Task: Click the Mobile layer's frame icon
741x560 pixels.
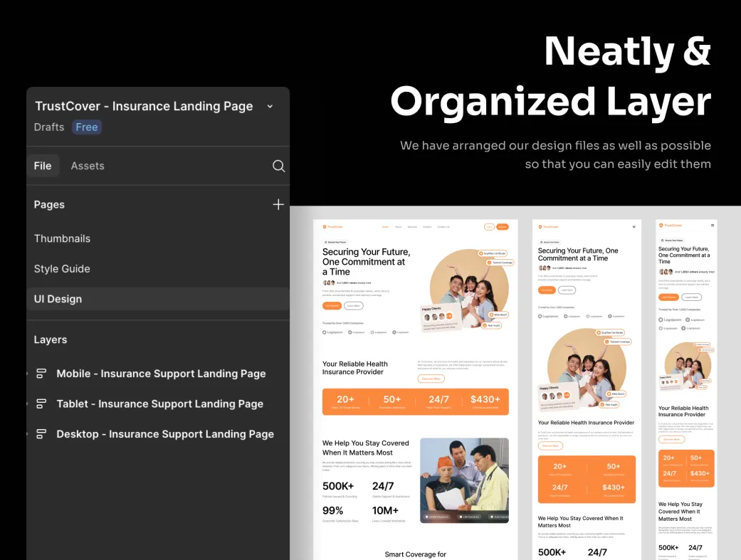Action: tap(41, 374)
